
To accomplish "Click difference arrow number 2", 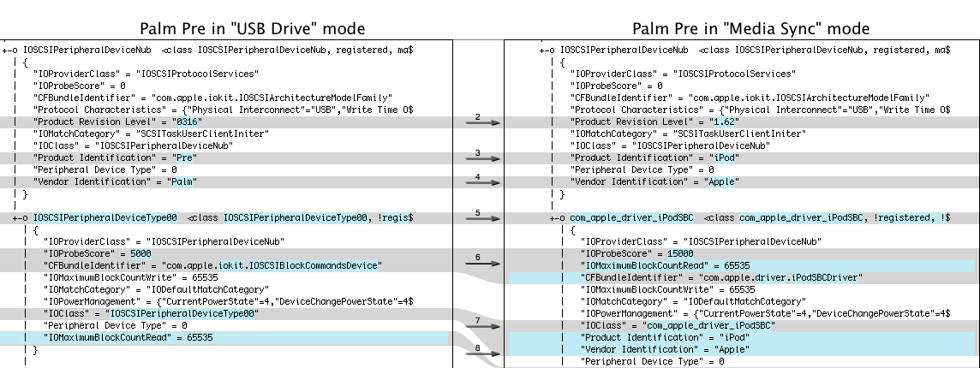I will tap(482, 122).
